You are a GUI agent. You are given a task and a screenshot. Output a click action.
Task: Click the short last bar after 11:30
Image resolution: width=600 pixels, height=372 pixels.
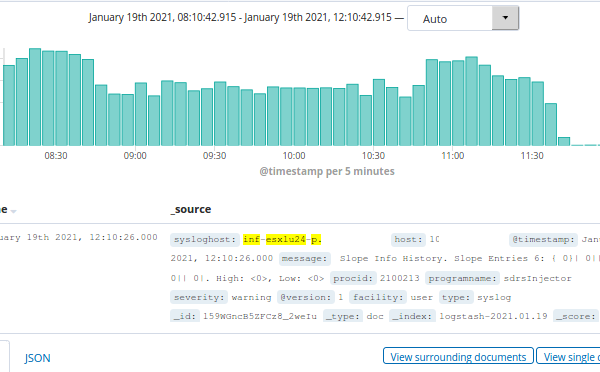pos(564,141)
